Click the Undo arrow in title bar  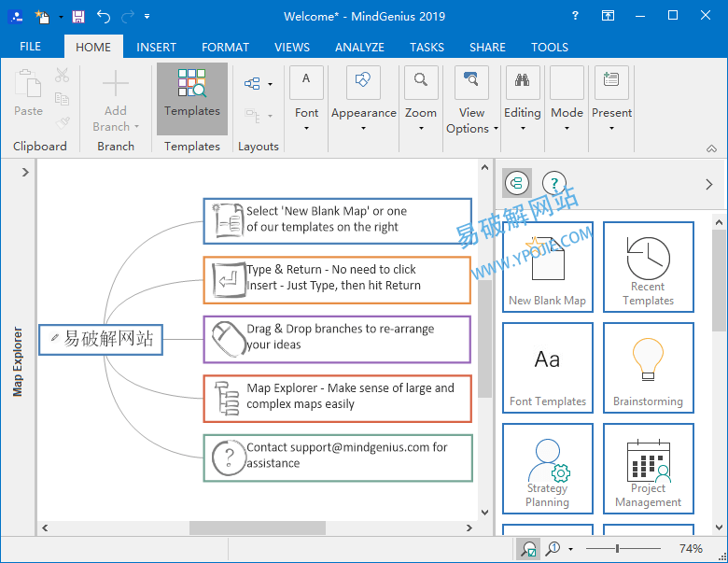pos(103,16)
